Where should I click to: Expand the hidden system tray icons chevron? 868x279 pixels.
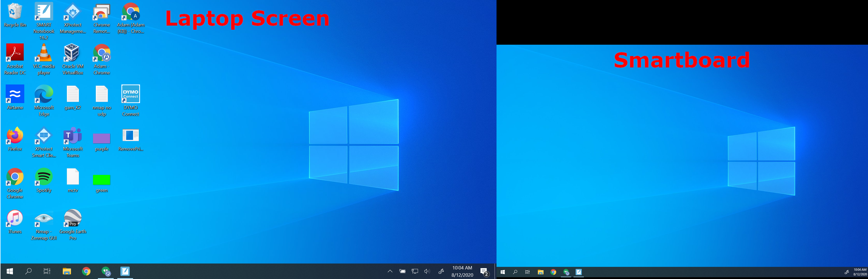coord(390,271)
